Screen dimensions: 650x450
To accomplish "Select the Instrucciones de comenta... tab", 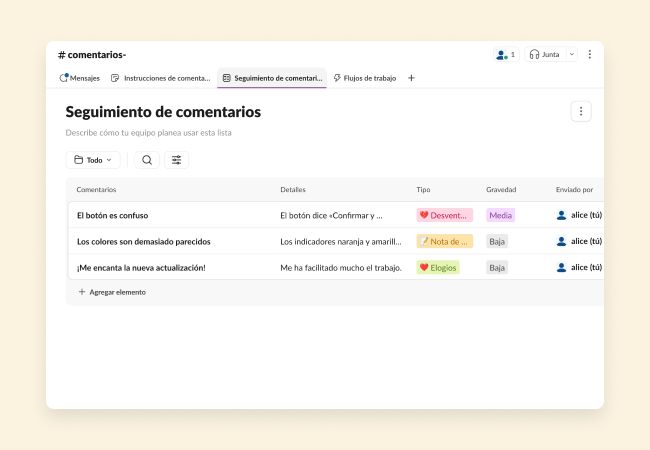I will [160, 78].
